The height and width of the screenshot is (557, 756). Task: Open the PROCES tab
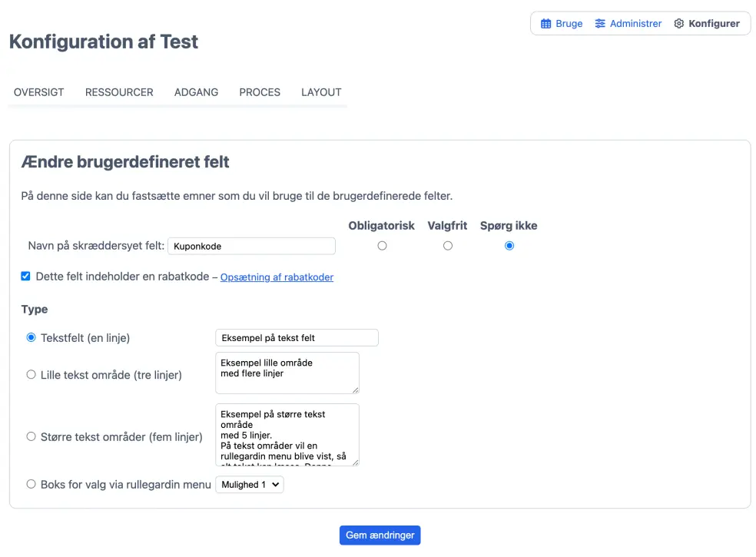tap(260, 92)
